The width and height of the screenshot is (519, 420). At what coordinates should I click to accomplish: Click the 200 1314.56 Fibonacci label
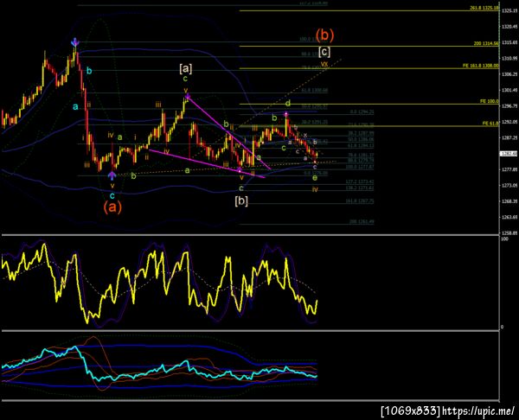click(x=486, y=43)
